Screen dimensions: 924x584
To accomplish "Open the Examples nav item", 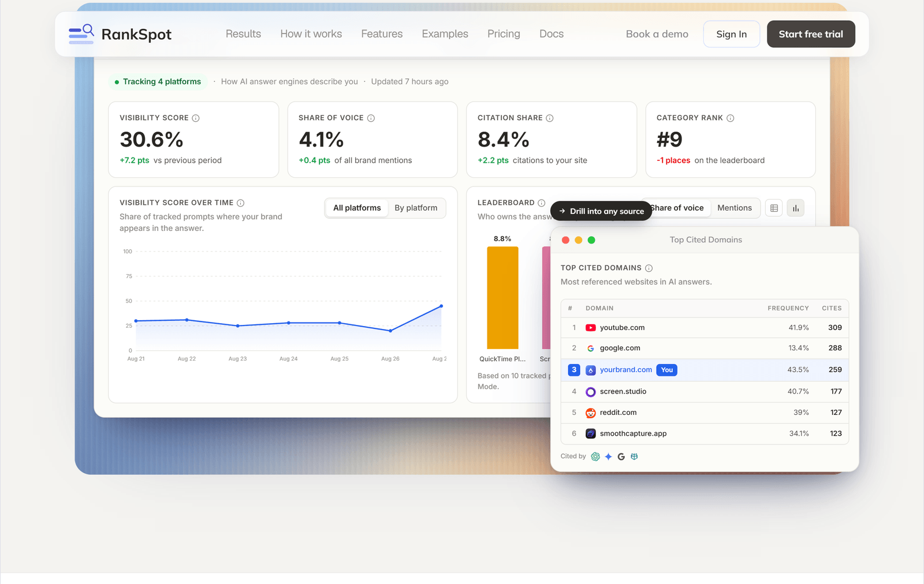I will (x=445, y=34).
